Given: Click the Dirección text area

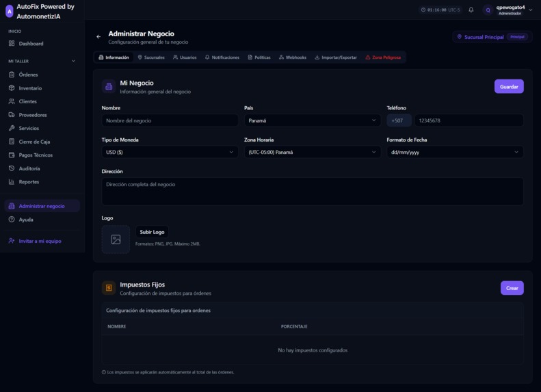Looking at the screenshot, I should coord(313,192).
